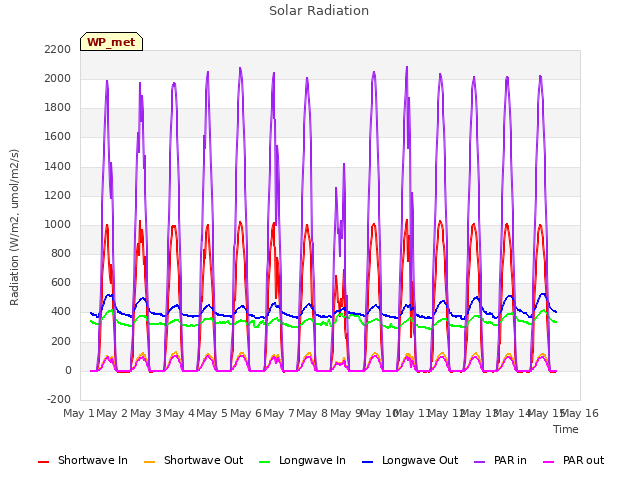Click the 1600 y-axis tick label
Viewport: 640px width, 480px height.
coord(58,137)
